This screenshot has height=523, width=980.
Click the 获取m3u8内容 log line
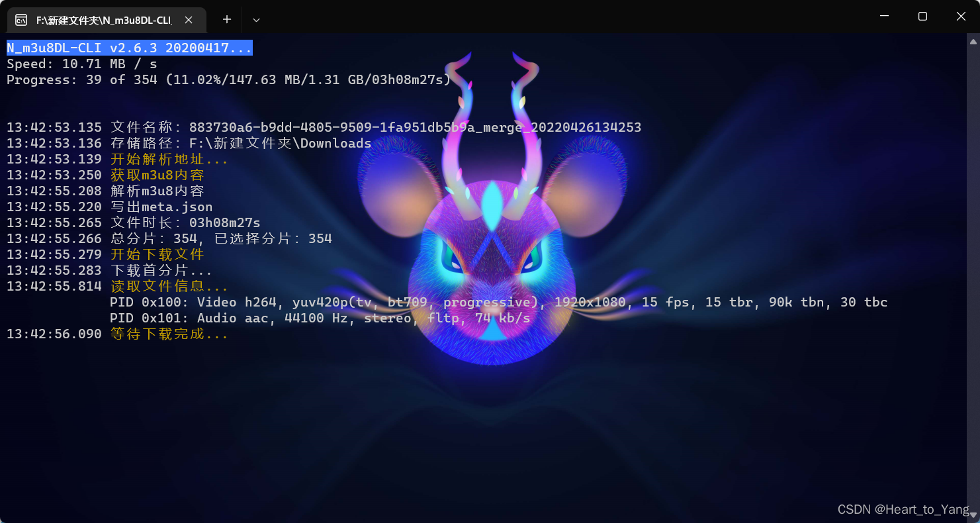tap(105, 175)
